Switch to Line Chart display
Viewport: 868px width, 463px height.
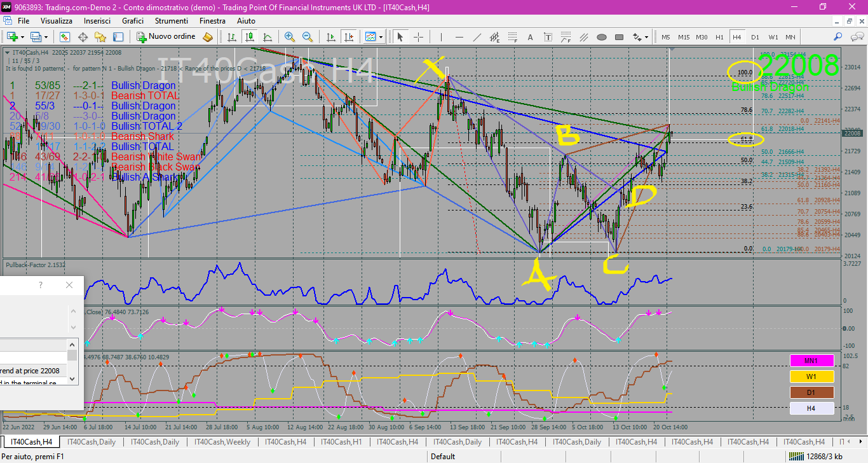(x=268, y=37)
